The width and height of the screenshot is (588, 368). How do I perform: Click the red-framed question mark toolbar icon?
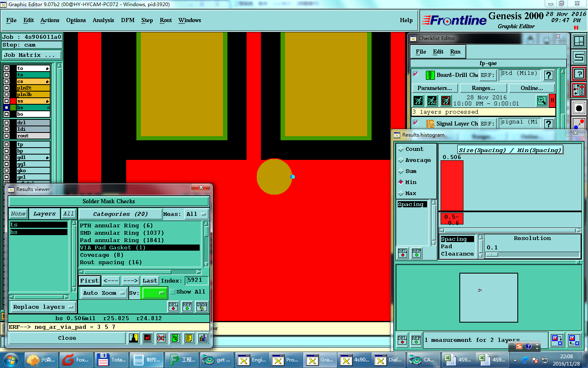coord(579,74)
